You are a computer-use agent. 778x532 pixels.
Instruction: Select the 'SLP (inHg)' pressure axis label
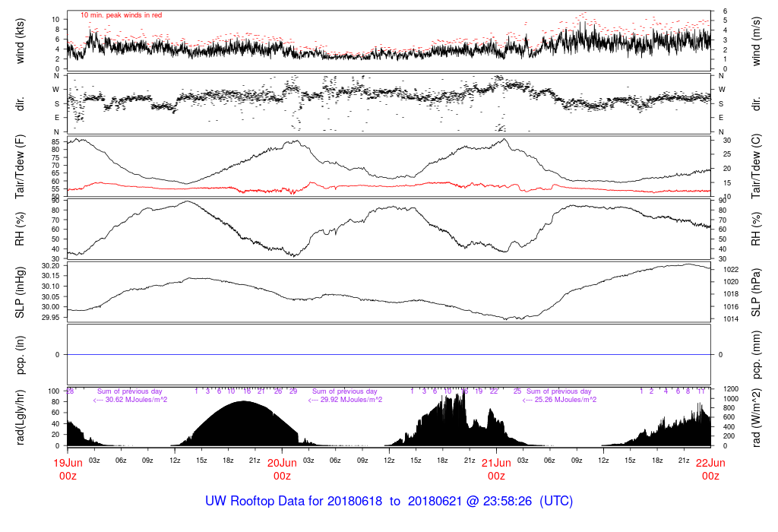[x=21, y=292]
